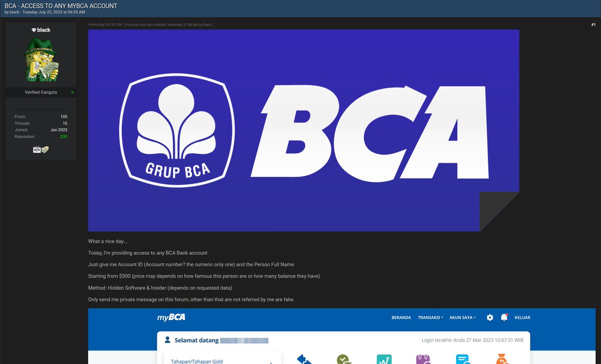Click the person icon beside Selamat datang

[x=168, y=340]
